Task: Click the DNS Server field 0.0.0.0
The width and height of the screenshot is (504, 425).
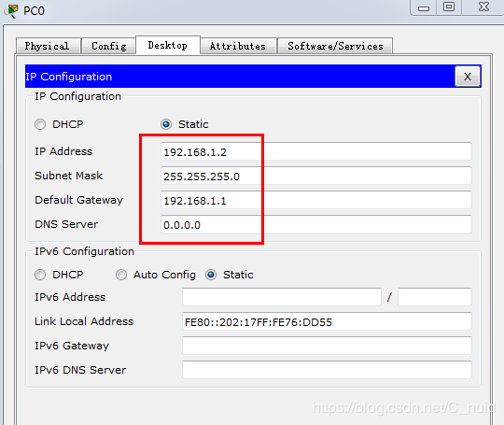Action: [x=316, y=224]
